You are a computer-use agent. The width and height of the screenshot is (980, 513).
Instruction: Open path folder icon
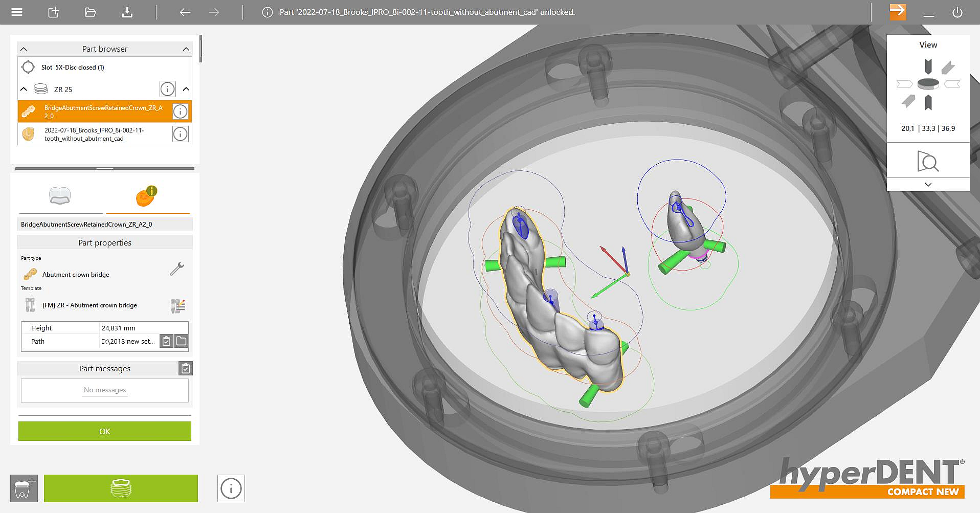click(181, 341)
